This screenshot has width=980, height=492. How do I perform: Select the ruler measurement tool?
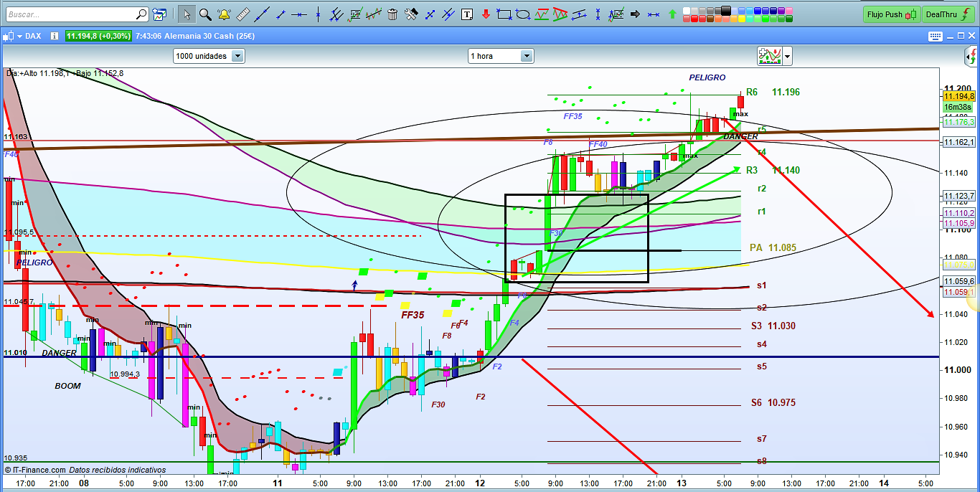[243, 14]
